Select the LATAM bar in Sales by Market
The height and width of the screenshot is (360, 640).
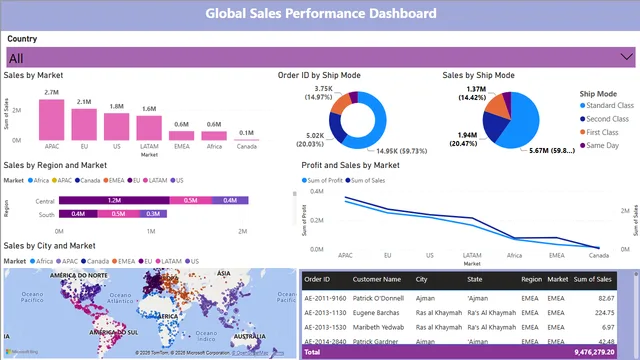pyautogui.click(x=149, y=128)
